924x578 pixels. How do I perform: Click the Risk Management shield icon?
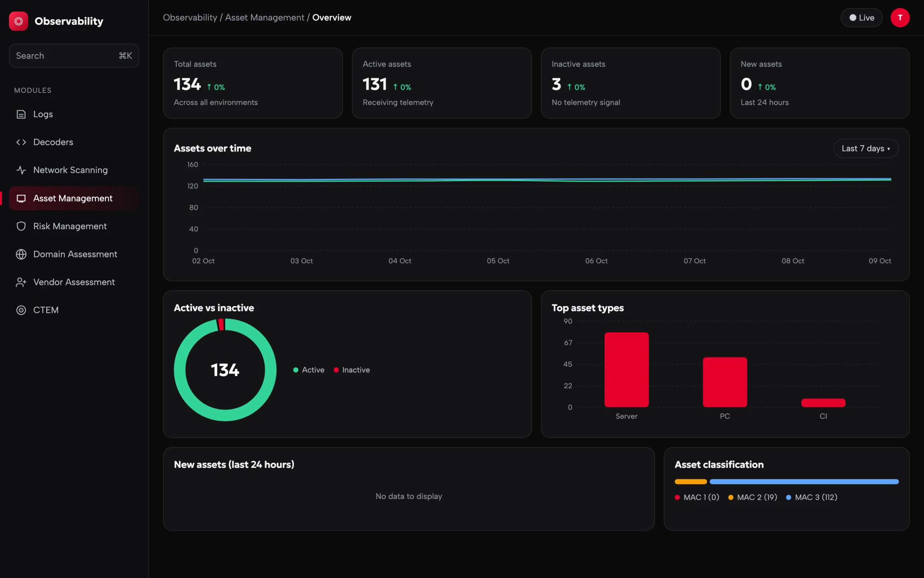click(x=21, y=226)
